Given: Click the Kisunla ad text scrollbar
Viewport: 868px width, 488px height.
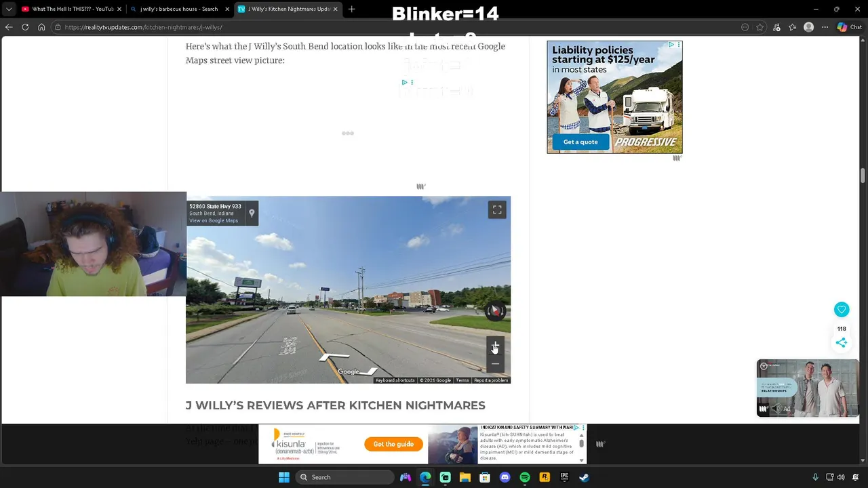Looking at the screenshot, I should click(581, 443).
